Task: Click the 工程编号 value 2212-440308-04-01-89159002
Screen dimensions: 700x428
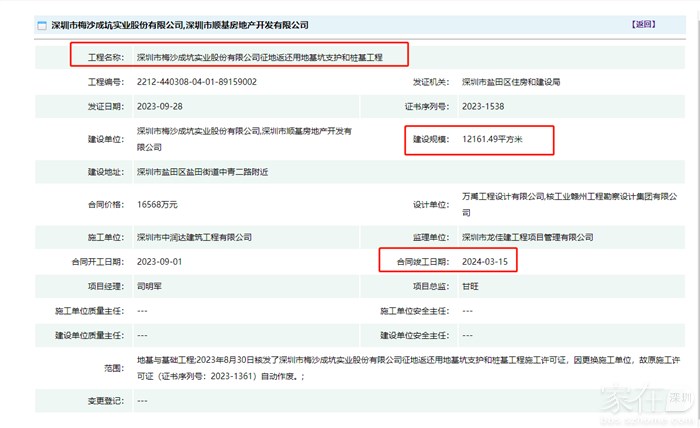Action: (196, 82)
